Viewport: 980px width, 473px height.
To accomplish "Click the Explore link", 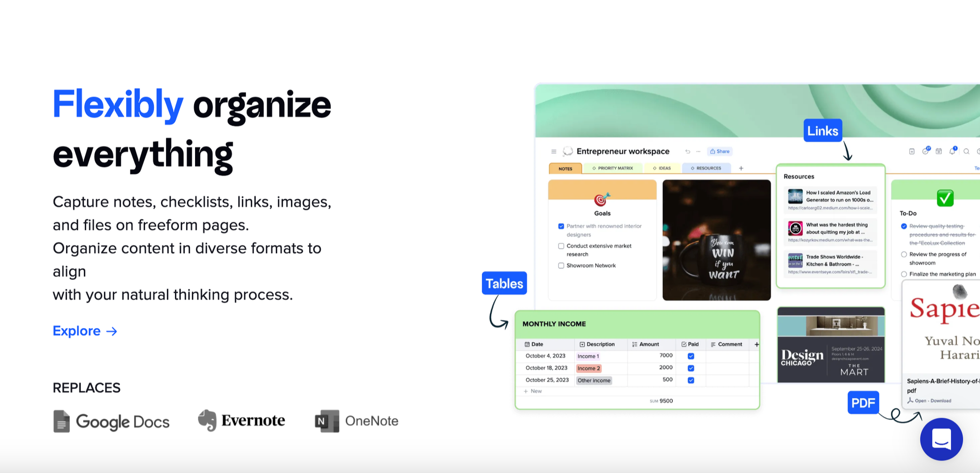I will click(x=85, y=331).
